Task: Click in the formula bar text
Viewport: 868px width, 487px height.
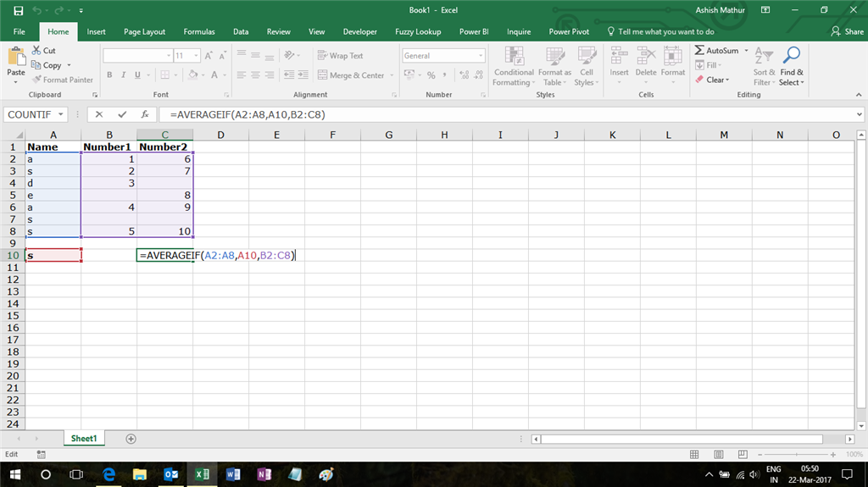Action: click(x=248, y=114)
